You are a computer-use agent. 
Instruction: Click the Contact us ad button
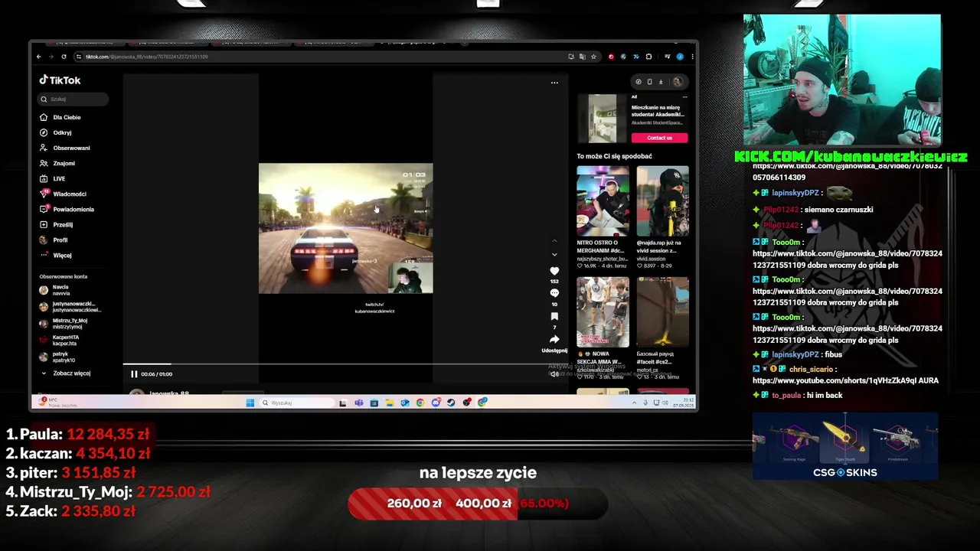pyautogui.click(x=659, y=138)
